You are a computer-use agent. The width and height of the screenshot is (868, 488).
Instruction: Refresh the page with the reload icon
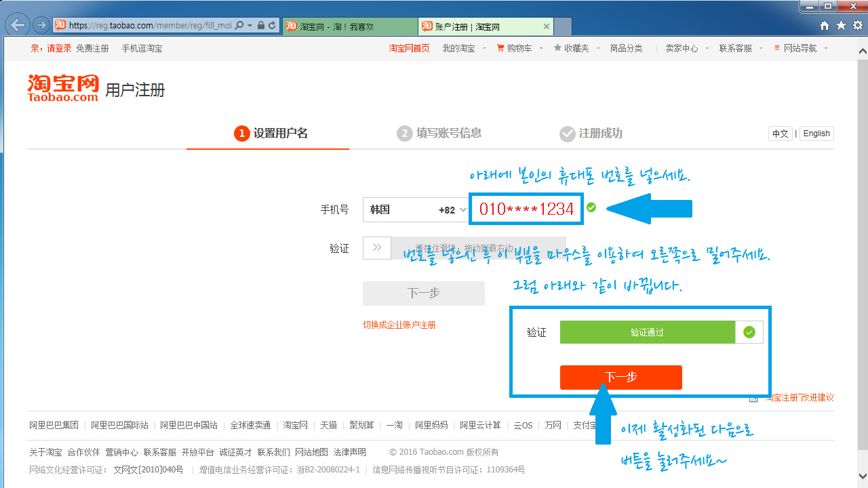(272, 26)
